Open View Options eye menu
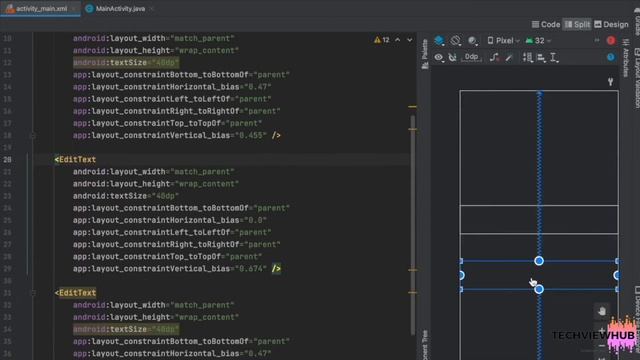This screenshot has width=640, height=360. [x=439, y=58]
